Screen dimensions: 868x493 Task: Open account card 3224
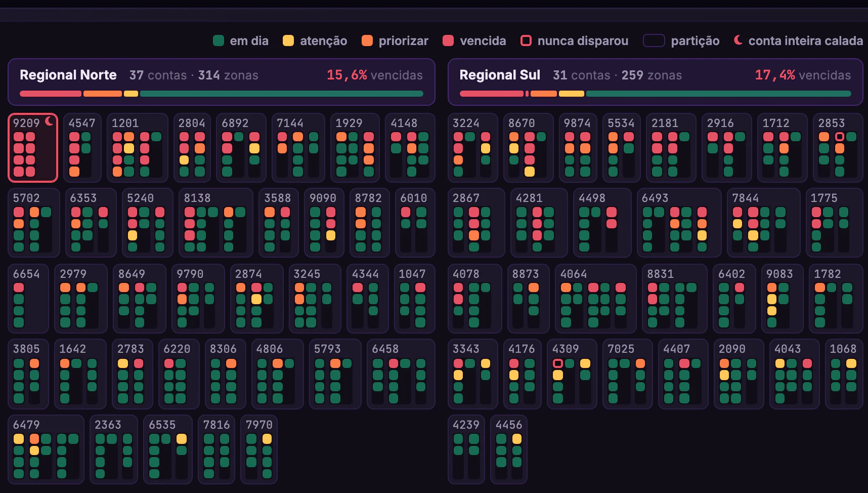point(473,148)
